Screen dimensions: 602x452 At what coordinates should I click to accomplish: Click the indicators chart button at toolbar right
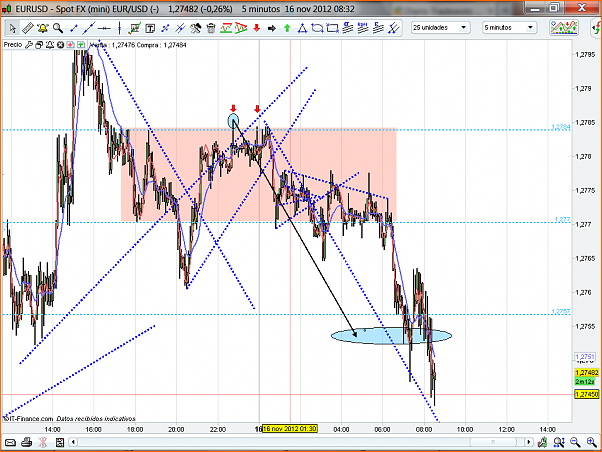point(564,28)
